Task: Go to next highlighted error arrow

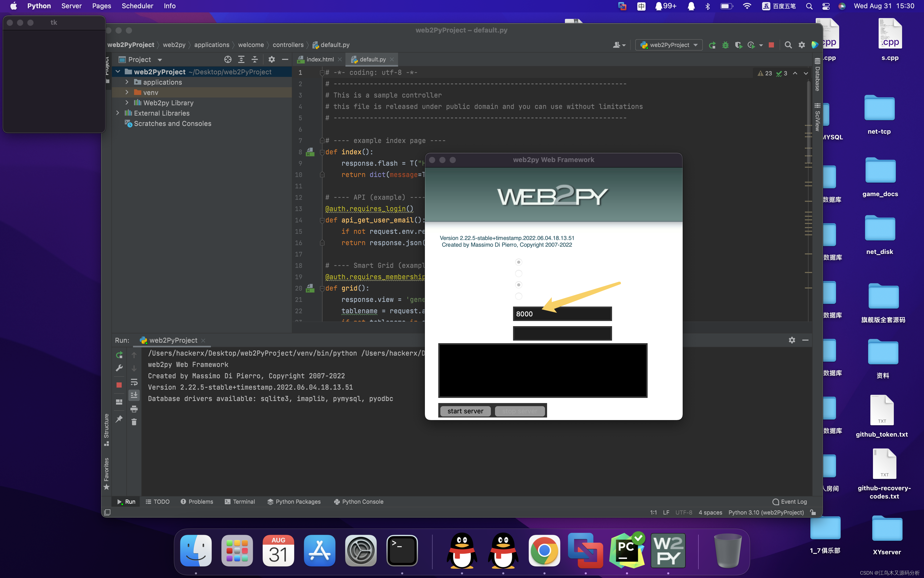Action: (806, 73)
